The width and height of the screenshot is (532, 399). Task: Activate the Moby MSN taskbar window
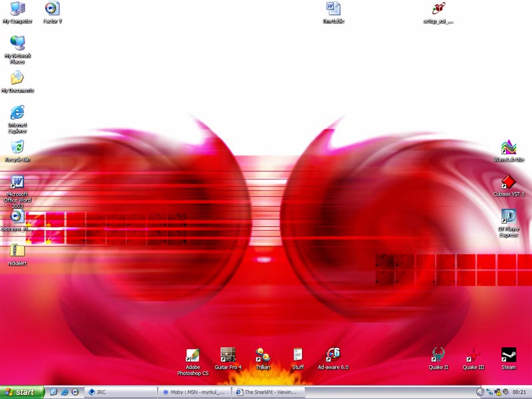194,392
